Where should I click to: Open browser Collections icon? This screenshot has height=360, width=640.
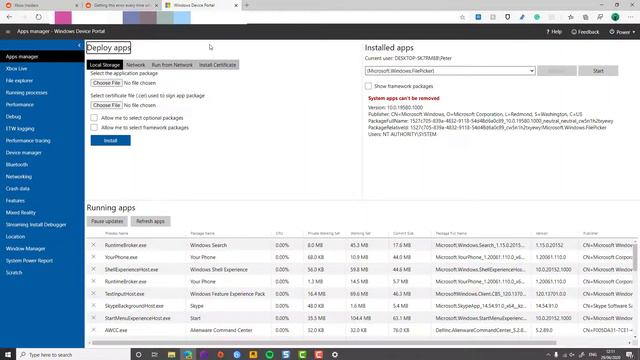point(585,17)
